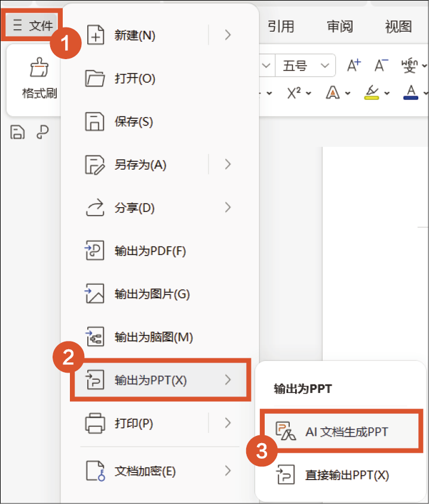
Task: Expand the 打印(P) submenu arrow
Action: [x=228, y=423]
